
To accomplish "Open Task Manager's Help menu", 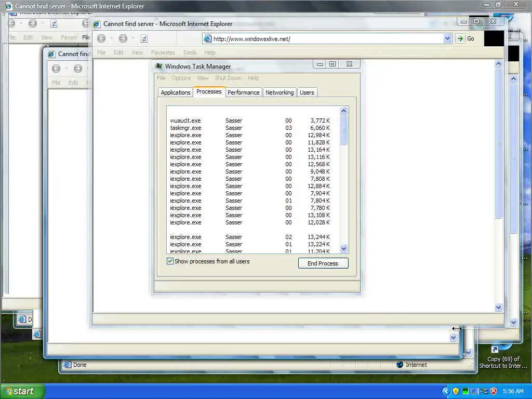I will 253,78.
